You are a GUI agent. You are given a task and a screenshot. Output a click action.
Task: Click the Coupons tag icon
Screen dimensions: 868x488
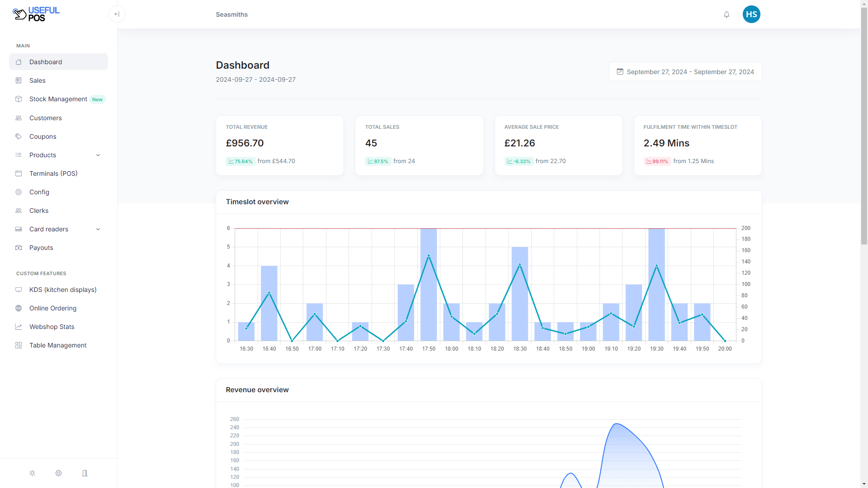coord(19,136)
